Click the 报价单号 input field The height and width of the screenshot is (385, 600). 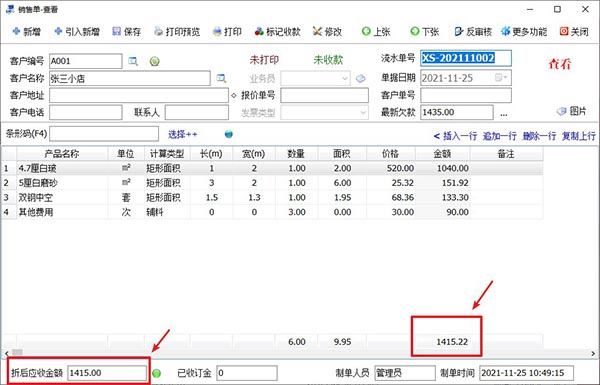click(x=324, y=95)
